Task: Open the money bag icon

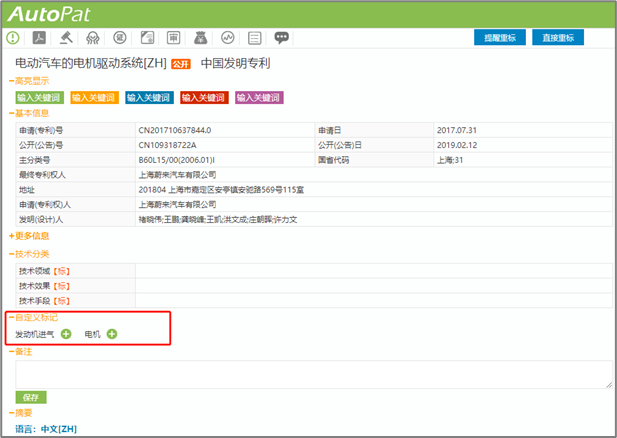Action: (x=201, y=39)
